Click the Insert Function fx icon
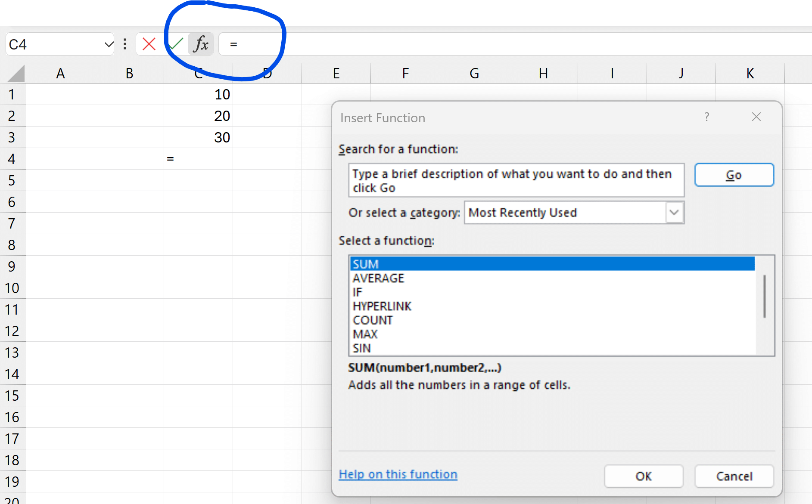 pos(201,43)
